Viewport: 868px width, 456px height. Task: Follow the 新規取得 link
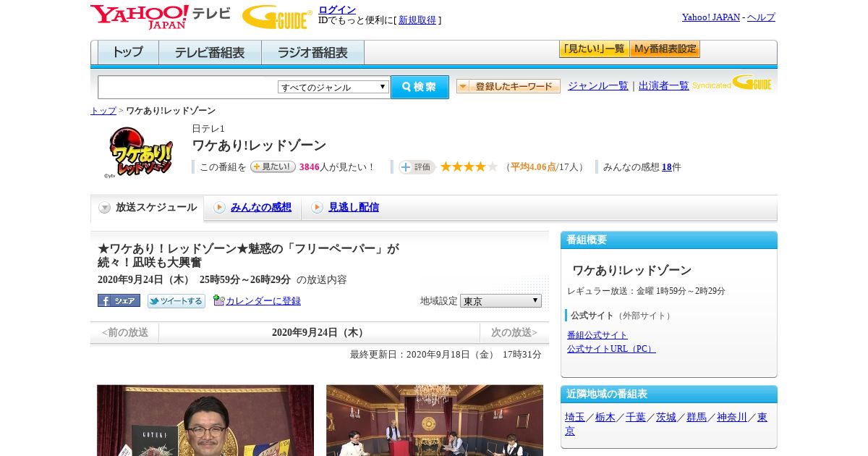pyautogui.click(x=417, y=20)
